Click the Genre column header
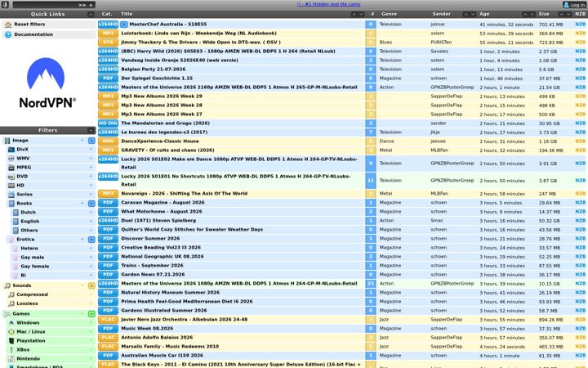 [x=390, y=14]
